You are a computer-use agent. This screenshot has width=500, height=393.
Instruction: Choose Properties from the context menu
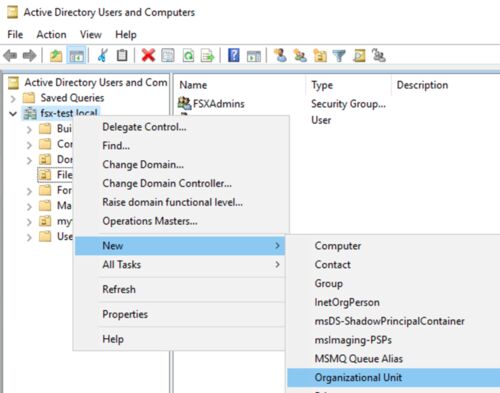pyautogui.click(x=180, y=314)
